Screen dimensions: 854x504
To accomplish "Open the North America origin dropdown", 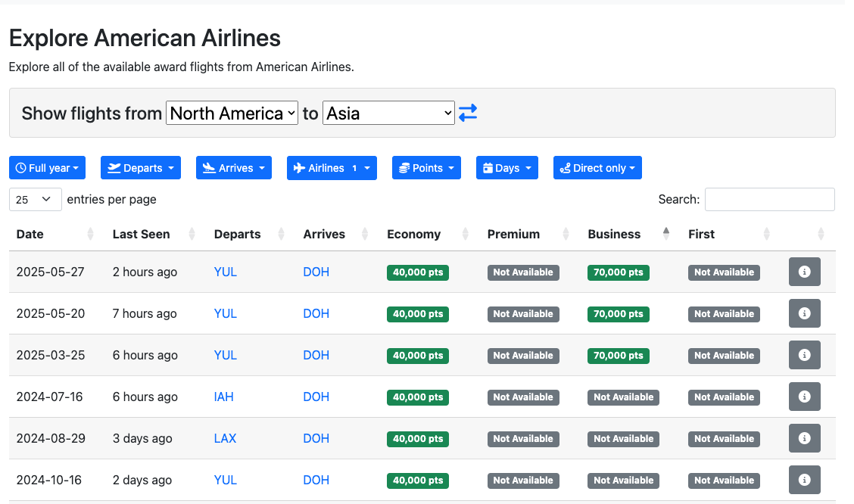I will click(x=232, y=114).
